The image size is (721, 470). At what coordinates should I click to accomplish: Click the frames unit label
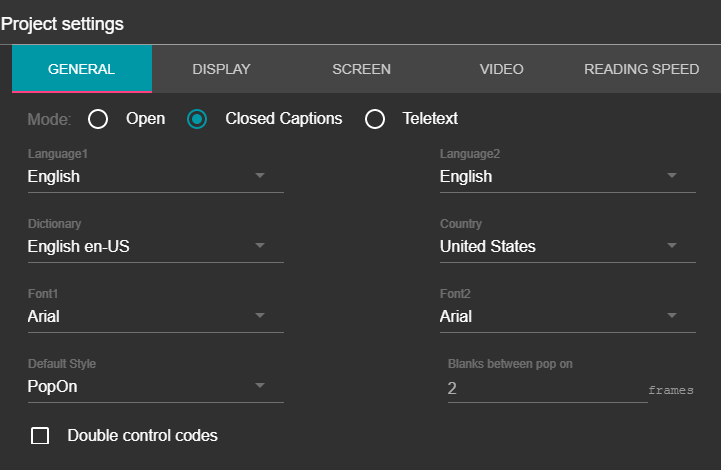click(x=671, y=390)
